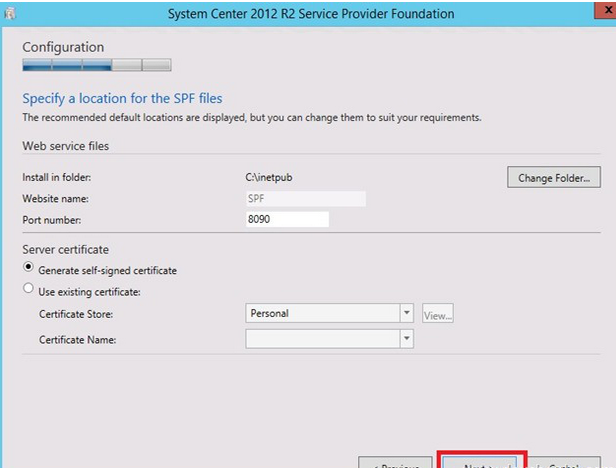Click the Website name SPF field
The width and height of the screenshot is (616, 468).
coord(306,199)
